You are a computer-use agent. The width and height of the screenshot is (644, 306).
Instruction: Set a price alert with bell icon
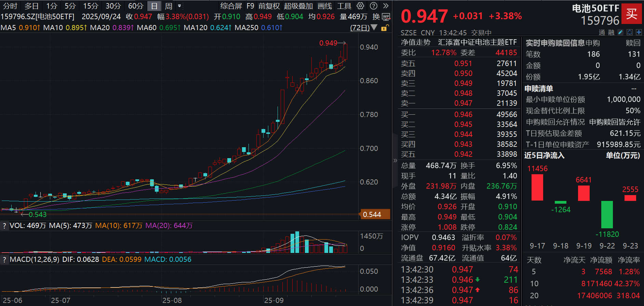(630, 32)
